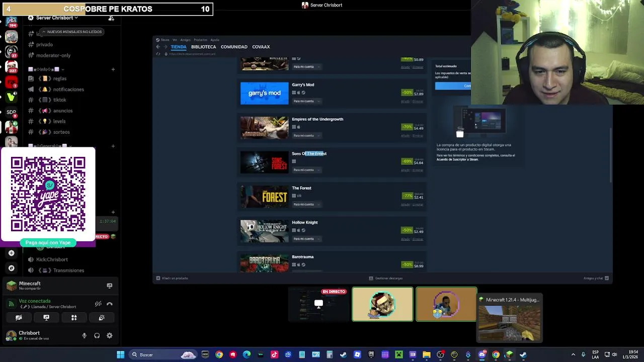Open Acuerdo de Suscriptor a Steam link
The width and height of the screenshot is (644, 362).
(x=457, y=159)
